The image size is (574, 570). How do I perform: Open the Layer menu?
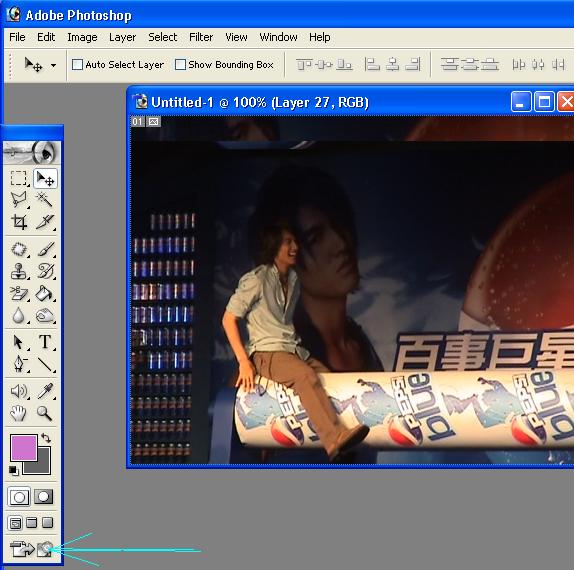pyautogui.click(x=122, y=37)
